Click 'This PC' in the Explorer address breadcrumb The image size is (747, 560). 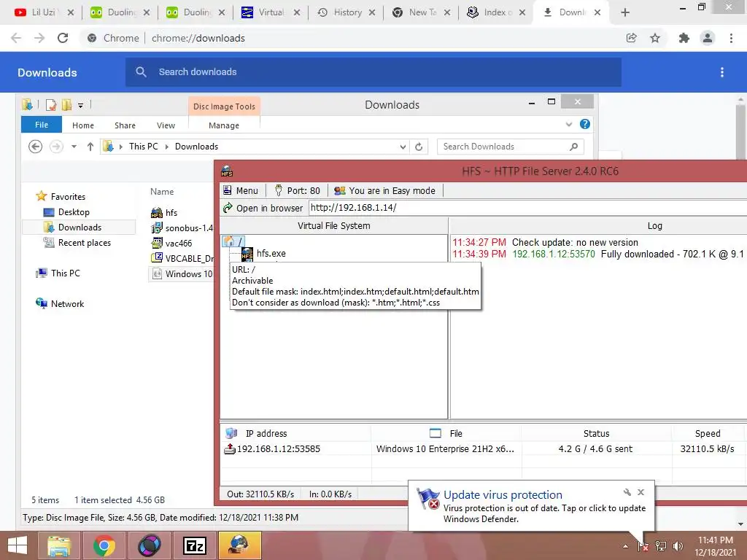pyautogui.click(x=143, y=147)
